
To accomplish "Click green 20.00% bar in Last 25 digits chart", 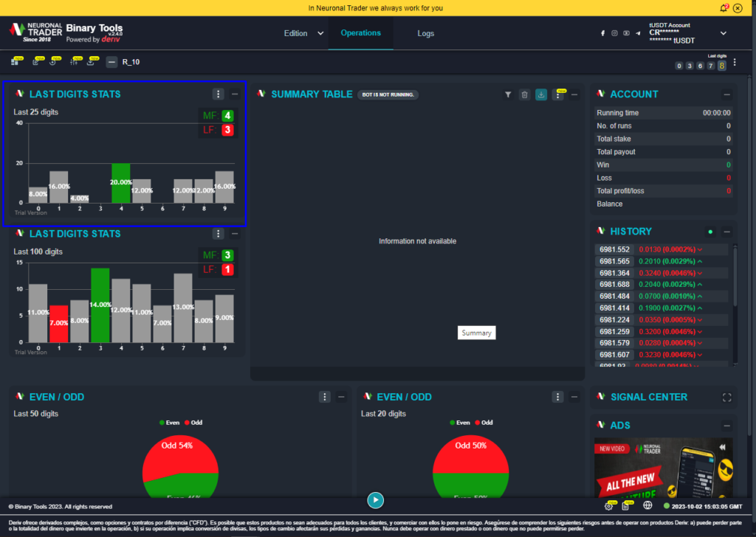I will [121, 183].
